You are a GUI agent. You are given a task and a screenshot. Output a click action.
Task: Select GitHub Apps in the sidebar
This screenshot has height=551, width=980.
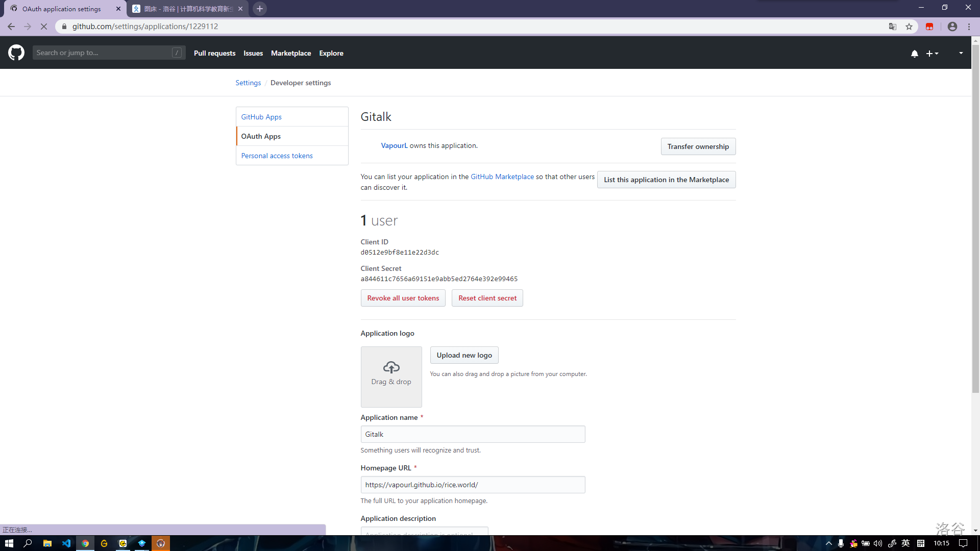[x=292, y=117]
